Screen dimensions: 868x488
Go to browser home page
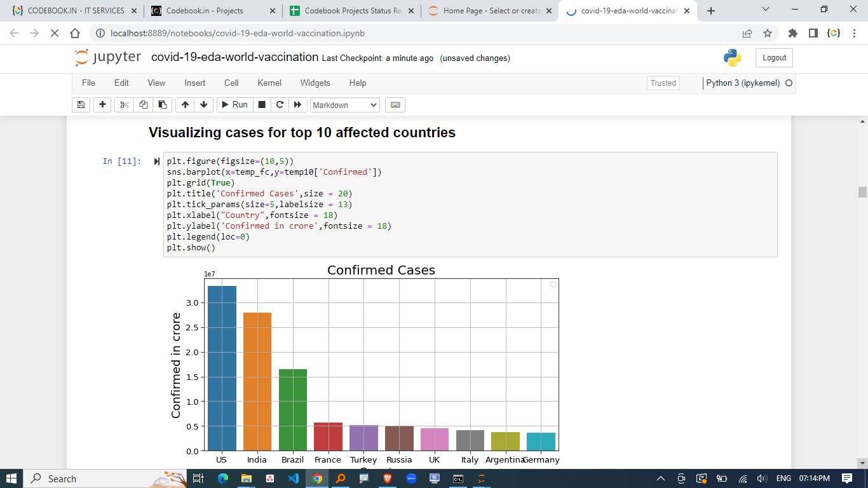pyautogui.click(x=75, y=33)
